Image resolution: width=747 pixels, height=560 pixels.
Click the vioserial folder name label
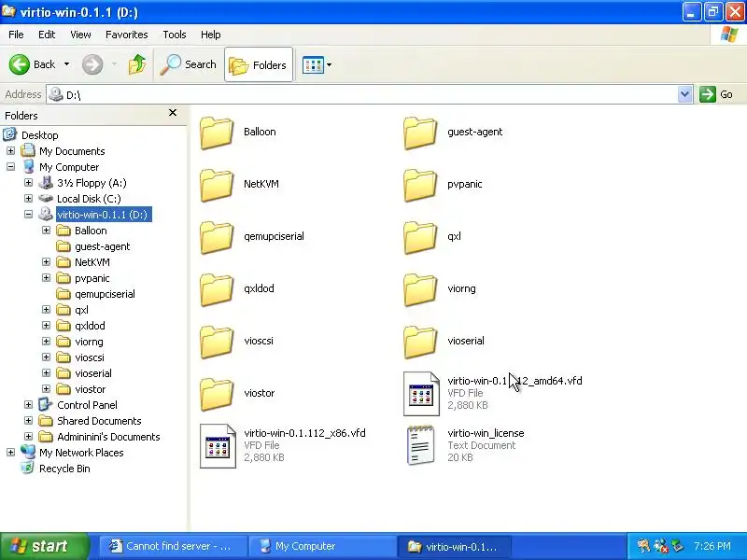(465, 341)
